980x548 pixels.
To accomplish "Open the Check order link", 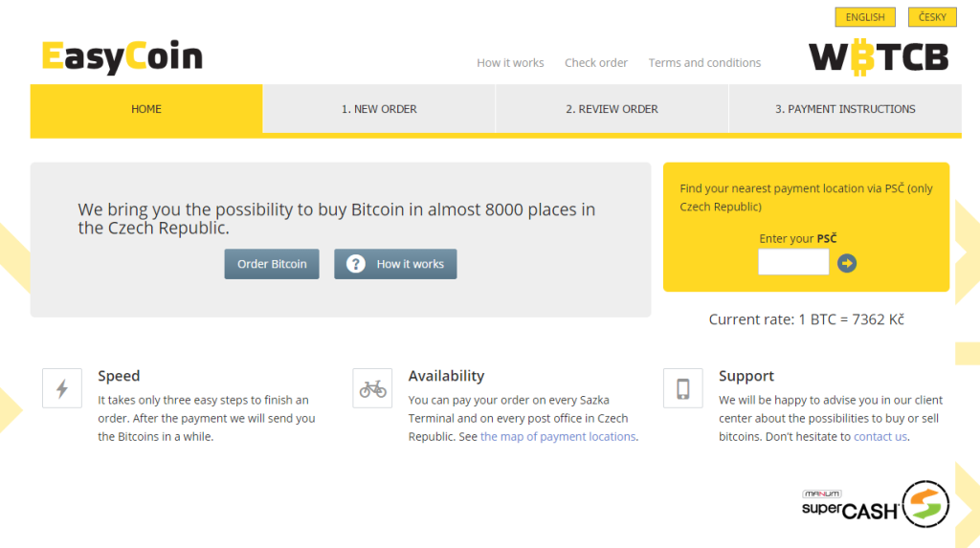I will coord(595,62).
